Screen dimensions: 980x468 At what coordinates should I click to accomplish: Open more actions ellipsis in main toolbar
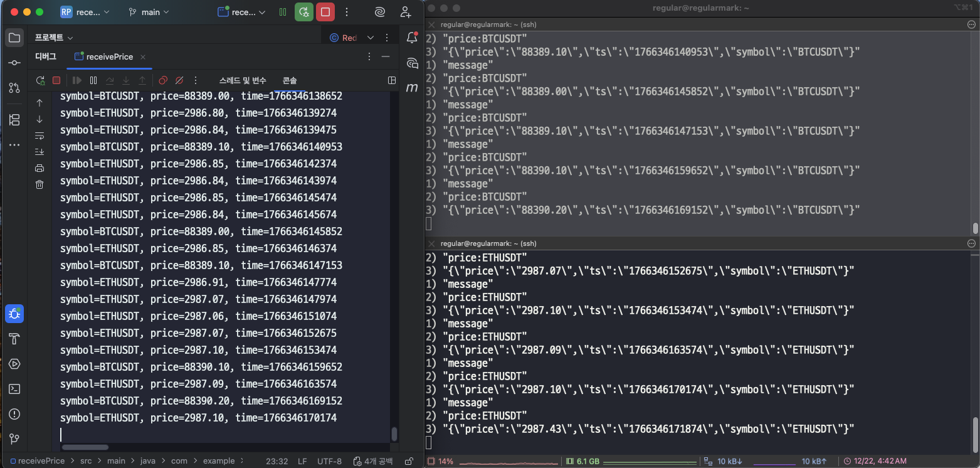[347, 12]
